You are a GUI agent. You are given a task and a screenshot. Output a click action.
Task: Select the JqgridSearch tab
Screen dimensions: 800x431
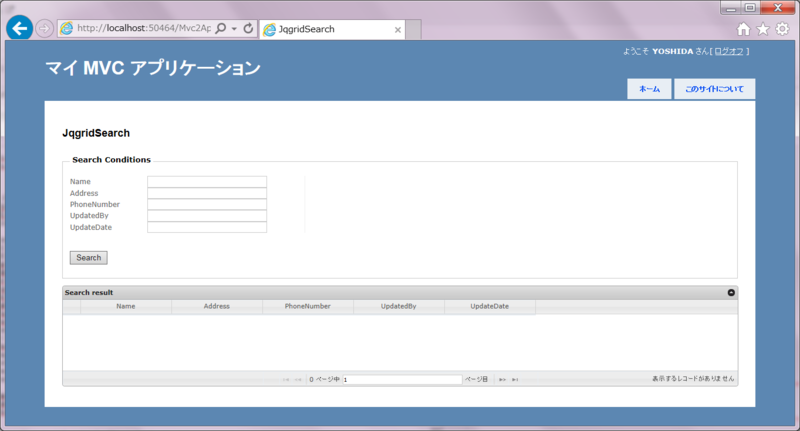point(332,30)
